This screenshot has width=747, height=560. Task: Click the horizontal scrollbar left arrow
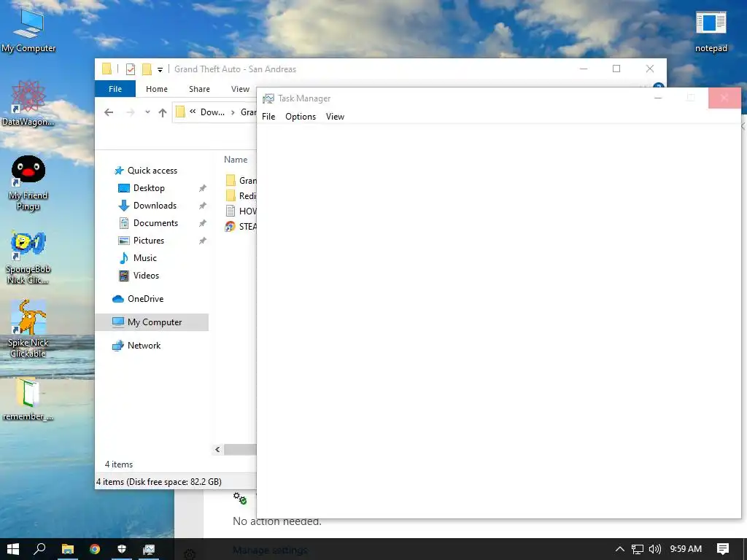pyautogui.click(x=217, y=449)
